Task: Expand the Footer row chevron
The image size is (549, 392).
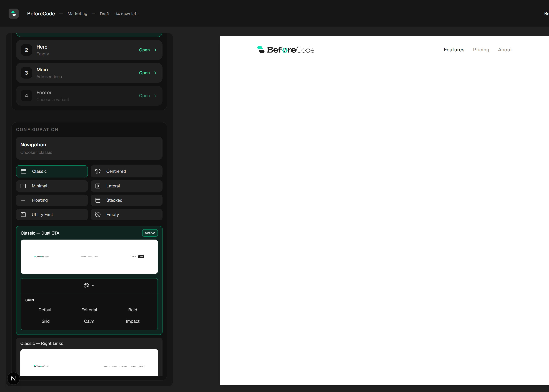Action: click(155, 96)
